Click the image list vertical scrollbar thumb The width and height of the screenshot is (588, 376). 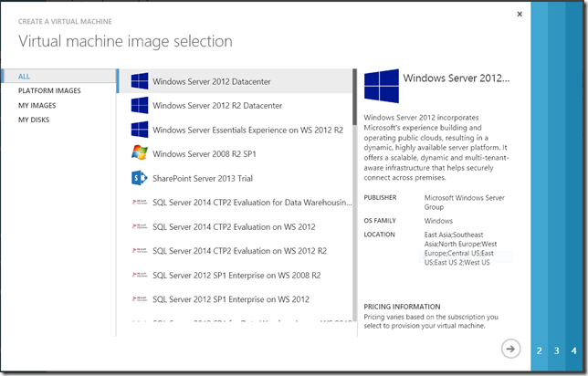point(355,97)
